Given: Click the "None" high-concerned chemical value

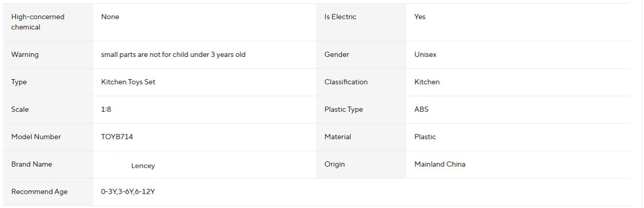Looking at the screenshot, I should point(110,17).
